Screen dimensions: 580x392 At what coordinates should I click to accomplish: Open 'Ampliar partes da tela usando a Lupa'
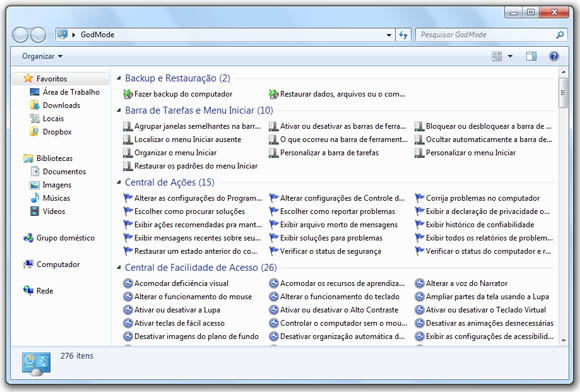tap(482, 297)
